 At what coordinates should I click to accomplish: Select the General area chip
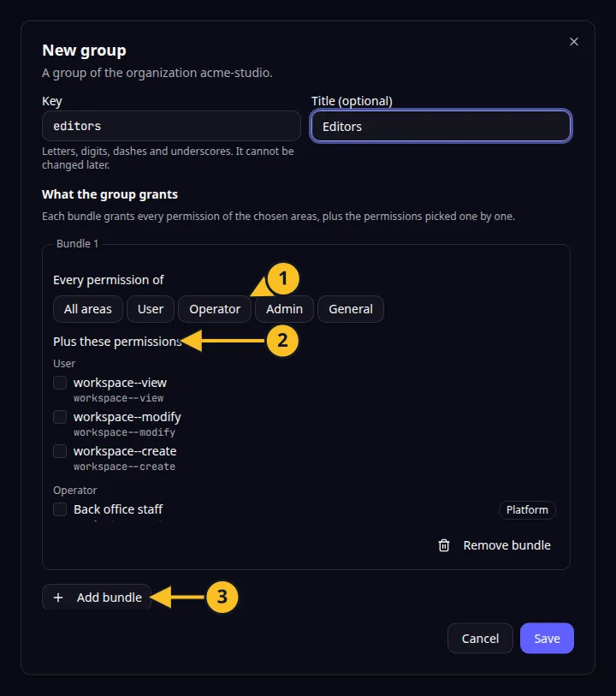[351, 309]
